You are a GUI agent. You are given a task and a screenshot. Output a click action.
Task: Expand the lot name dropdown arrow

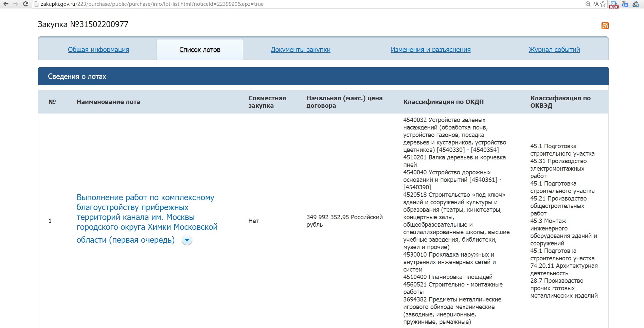tap(187, 240)
